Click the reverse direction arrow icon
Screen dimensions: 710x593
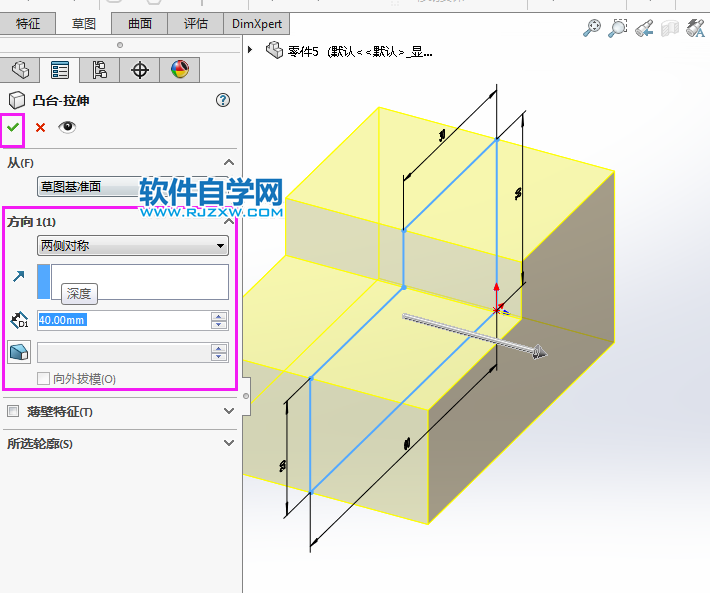[19, 276]
